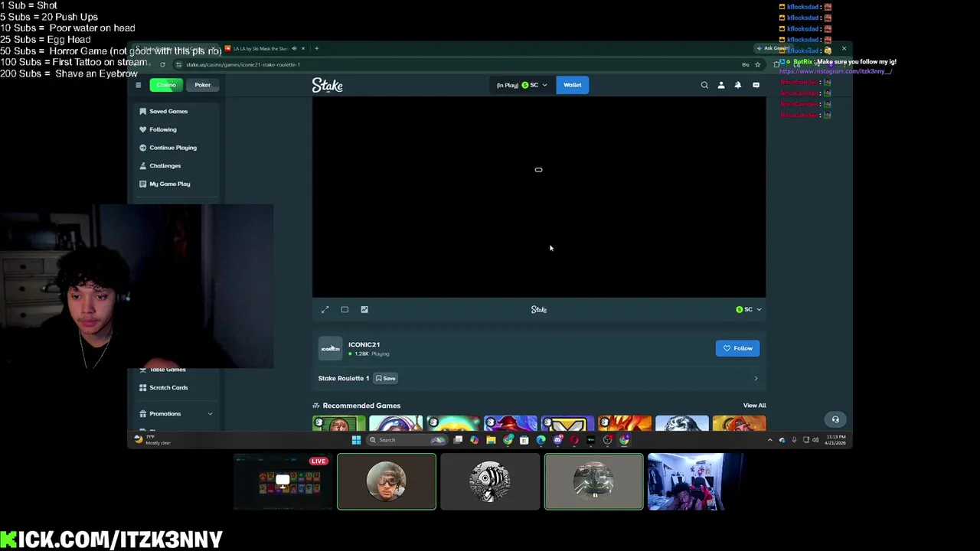Click the weather widget on taskbar
This screenshot has width=980, height=551.
(x=153, y=440)
